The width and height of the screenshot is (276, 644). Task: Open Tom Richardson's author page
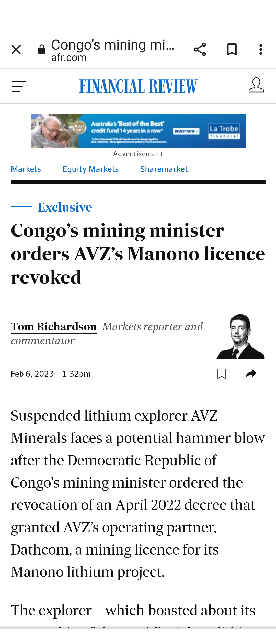point(54,327)
